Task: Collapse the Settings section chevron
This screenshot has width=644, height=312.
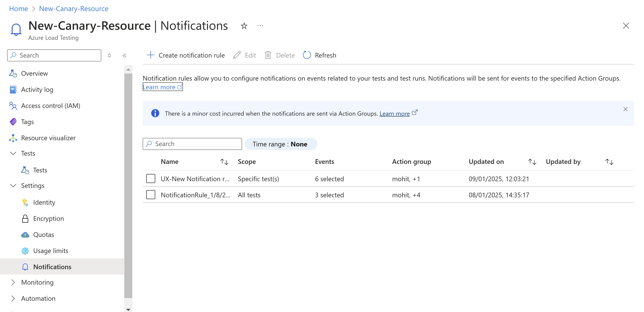Action: click(13, 186)
